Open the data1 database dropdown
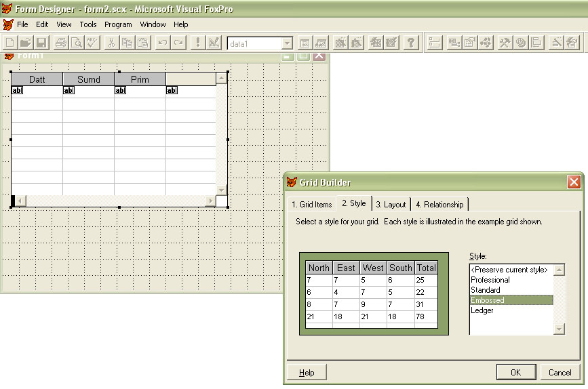This screenshot has height=389, width=588. click(287, 43)
